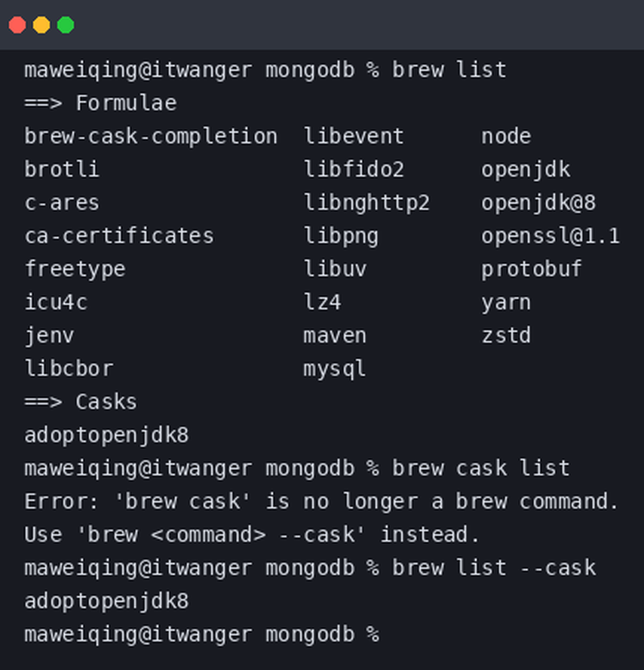The width and height of the screenshot is (644, 670).
Task: Click the protobuf package name
Action: click(532, 269)
